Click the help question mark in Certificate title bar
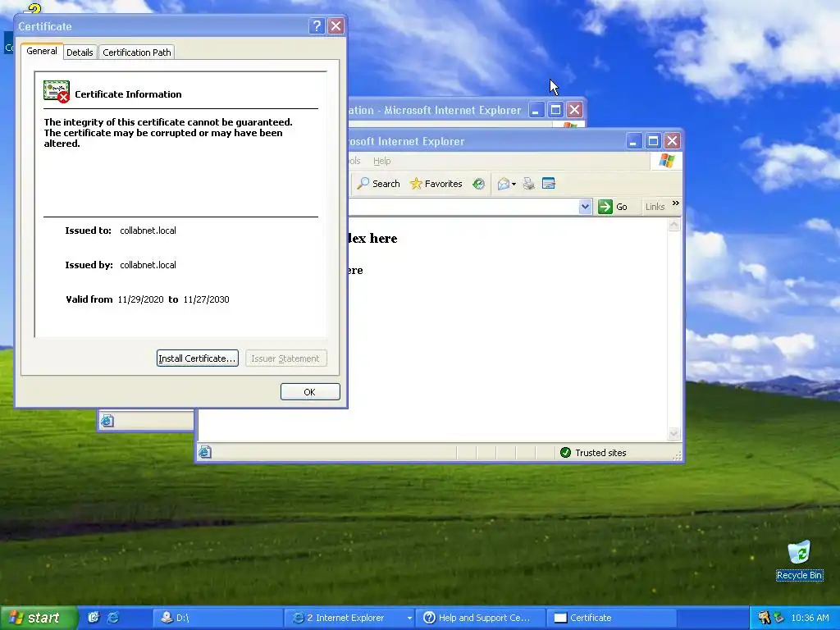 [317, 25]
